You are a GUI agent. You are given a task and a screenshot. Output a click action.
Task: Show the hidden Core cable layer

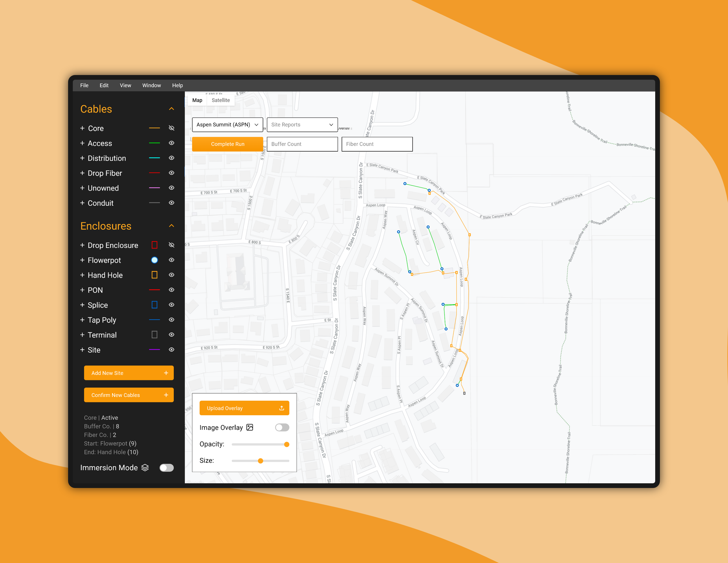tap(171, 128)
